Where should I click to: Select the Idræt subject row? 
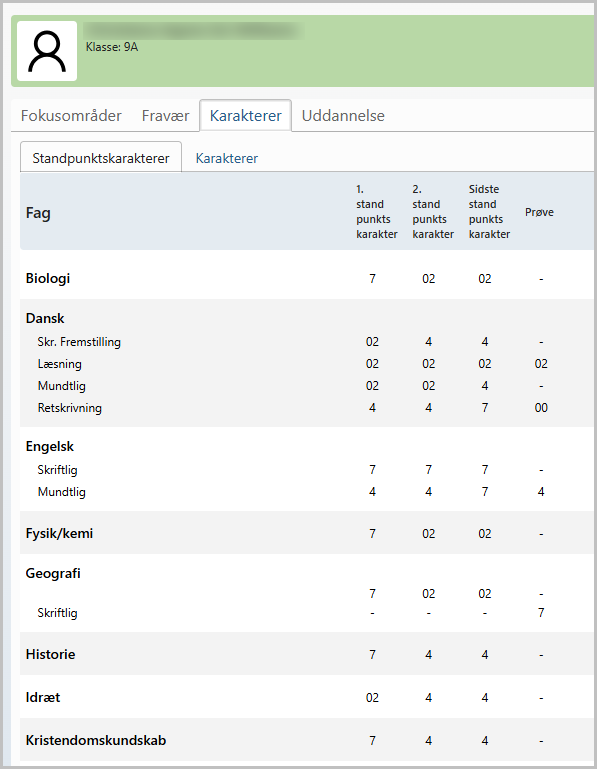pos(307,697)
